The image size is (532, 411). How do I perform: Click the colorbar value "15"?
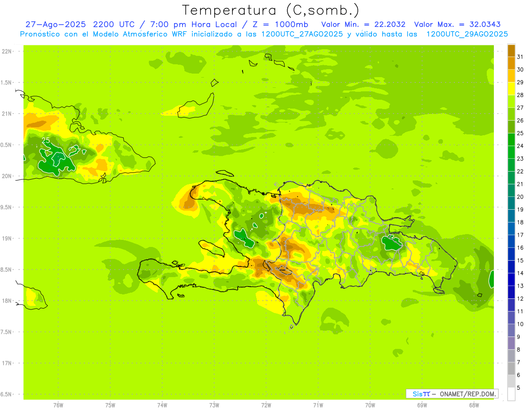[x=520, y=260]
